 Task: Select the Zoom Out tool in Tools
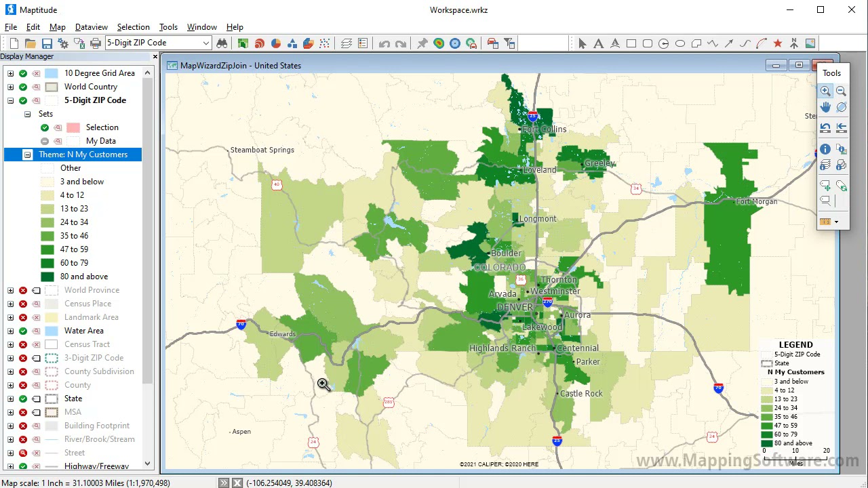841,91
